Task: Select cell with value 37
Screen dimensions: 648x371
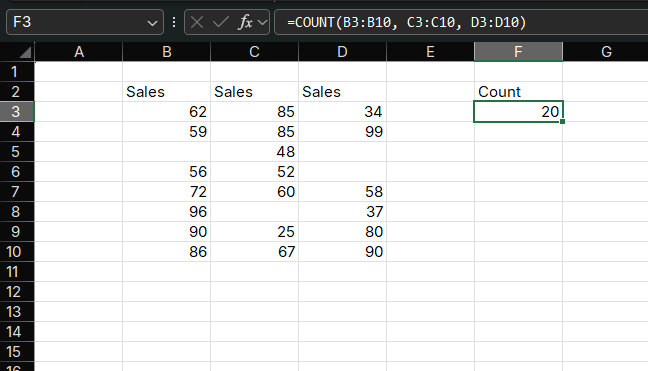Action: coord(343,212)
